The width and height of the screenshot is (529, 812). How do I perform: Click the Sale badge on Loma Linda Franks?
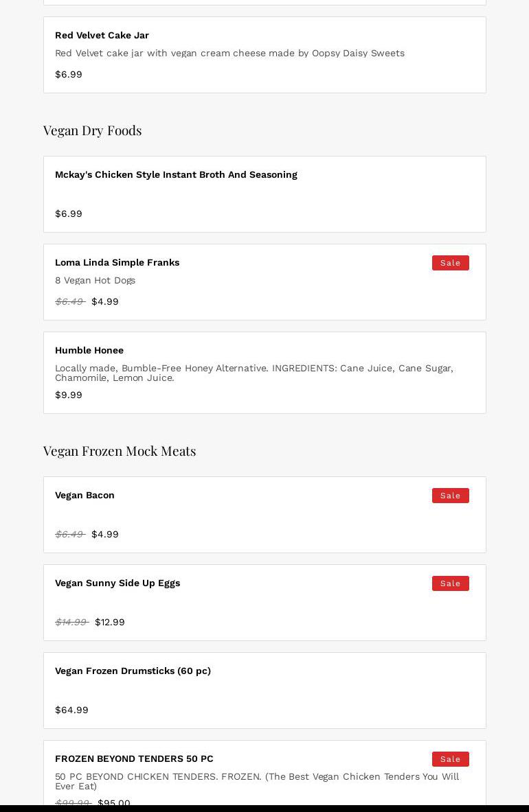tap(450, 263)
